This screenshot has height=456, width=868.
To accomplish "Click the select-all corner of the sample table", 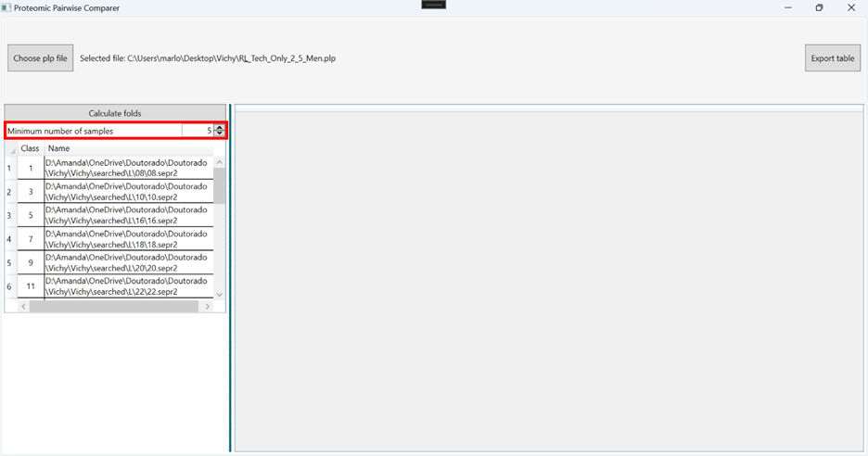I will tap(11, 148).
